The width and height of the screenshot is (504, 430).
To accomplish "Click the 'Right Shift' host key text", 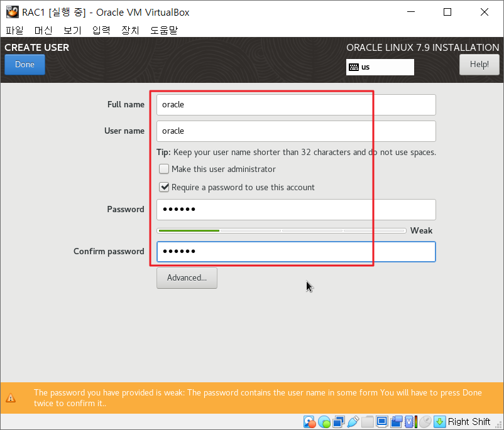I will [469, 422].
